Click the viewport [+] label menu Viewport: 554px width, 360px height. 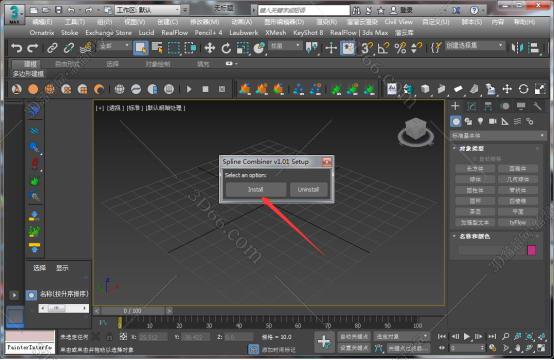pyautogui.click(x=100, y=108)
